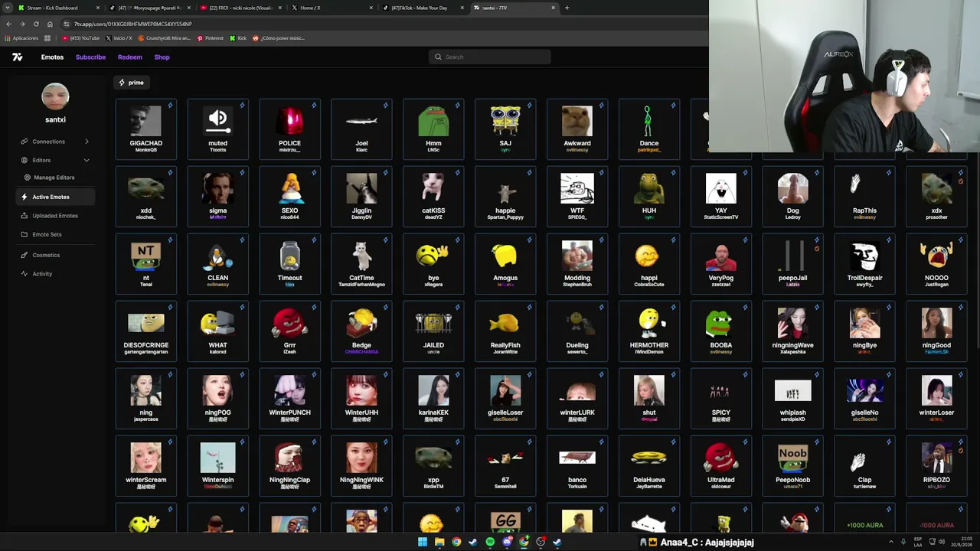Click the santxi username text
Image resolution: width=980 pixels, height=551 pixels.
[55, 120]
